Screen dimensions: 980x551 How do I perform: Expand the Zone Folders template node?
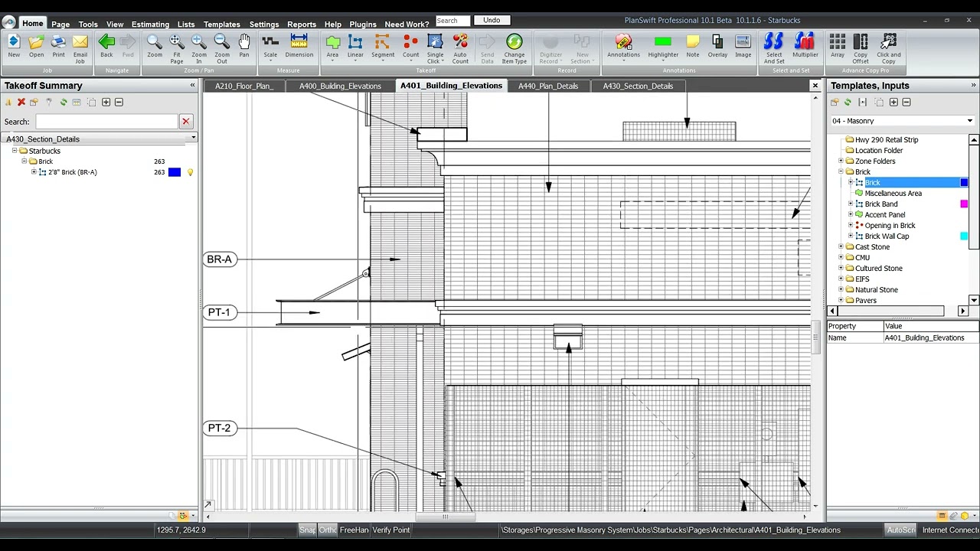(841, 161)
